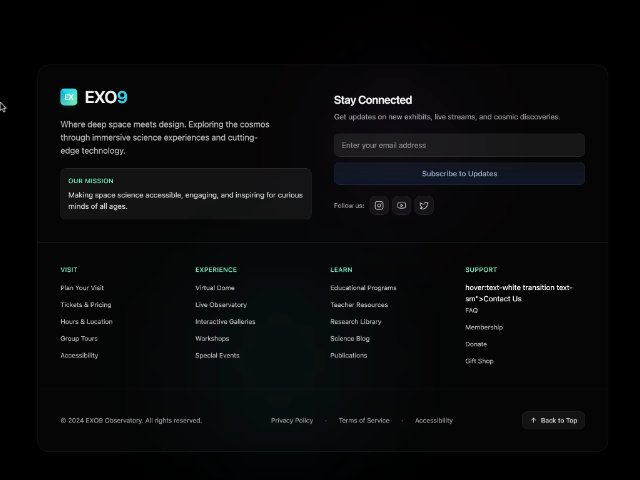
Task: Click the Instagram follow icon
Action: coord(379,205)
